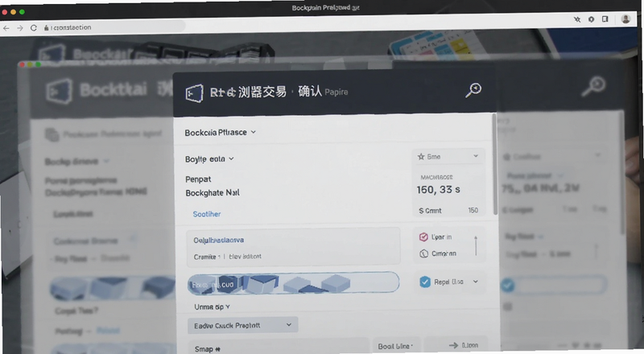Click the Bool blıe button
The height and width of the screenshot is (354, 644).
[396, 346]
